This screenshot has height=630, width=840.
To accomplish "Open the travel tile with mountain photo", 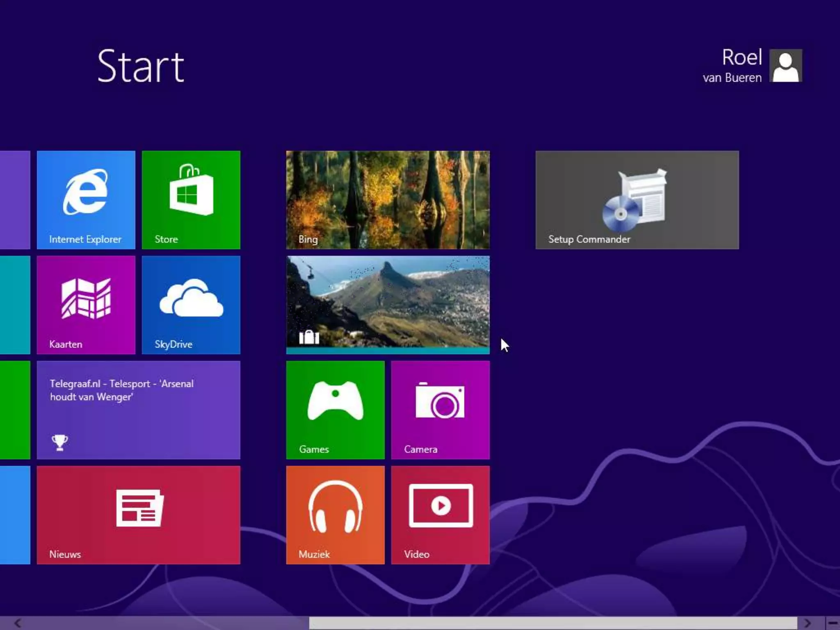I will [388, 305].
